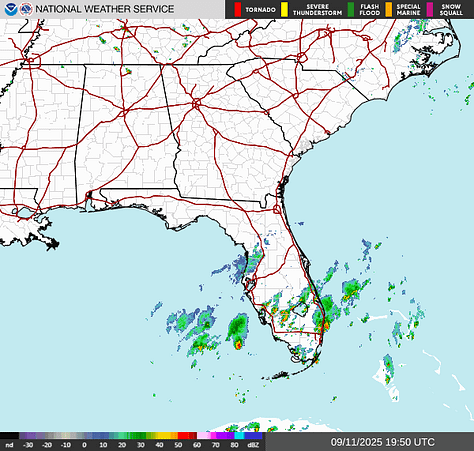Click the 60 value on dBZ scale
The image size is (474, 451).
pyautogui.click(x=197, y=445)
